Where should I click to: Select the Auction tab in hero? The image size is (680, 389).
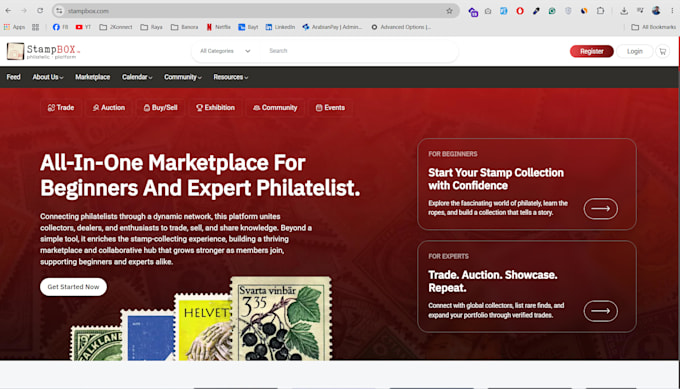108,108
